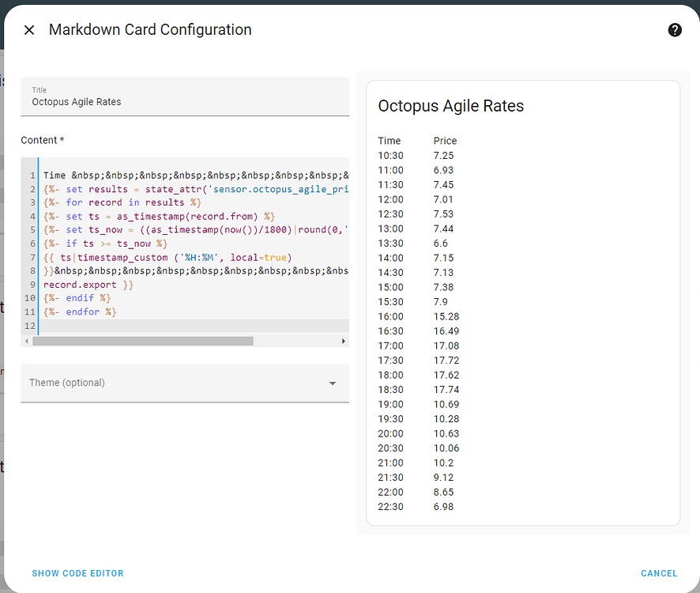
Task: Click the preview title Octopus Agile Rates
Action: [451, 106]
